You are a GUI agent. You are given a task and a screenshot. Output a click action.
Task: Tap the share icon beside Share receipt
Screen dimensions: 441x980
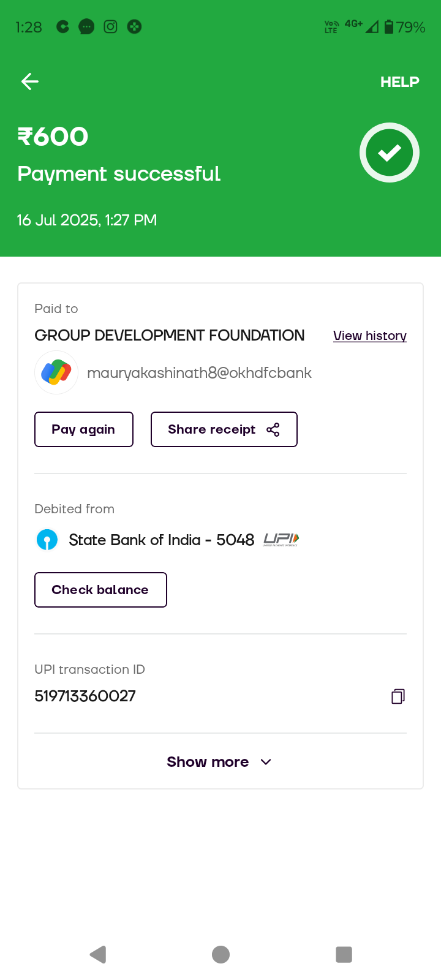pos(273,430)
